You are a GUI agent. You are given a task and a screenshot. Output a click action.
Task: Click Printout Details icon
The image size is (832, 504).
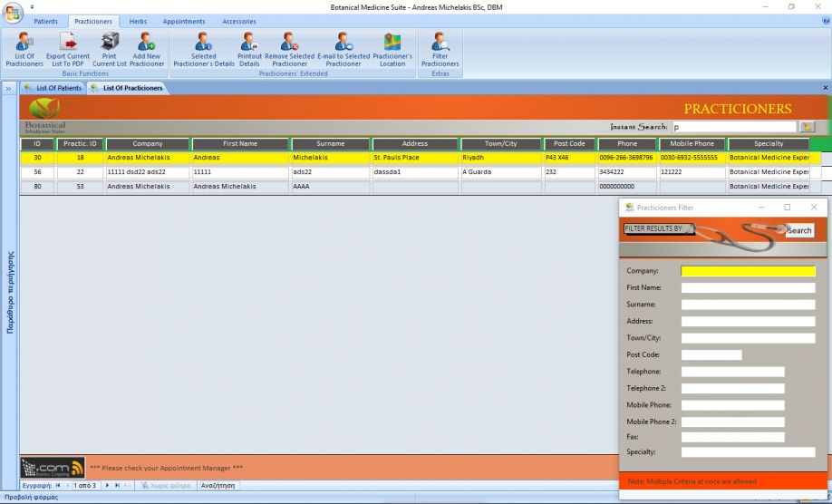point(249,49)
